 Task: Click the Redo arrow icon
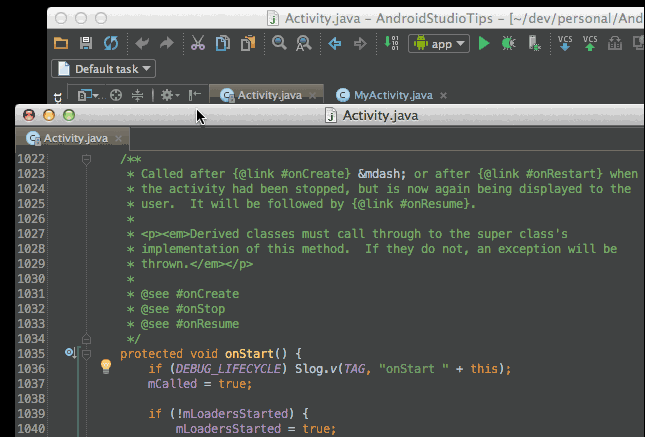[167, 43]
